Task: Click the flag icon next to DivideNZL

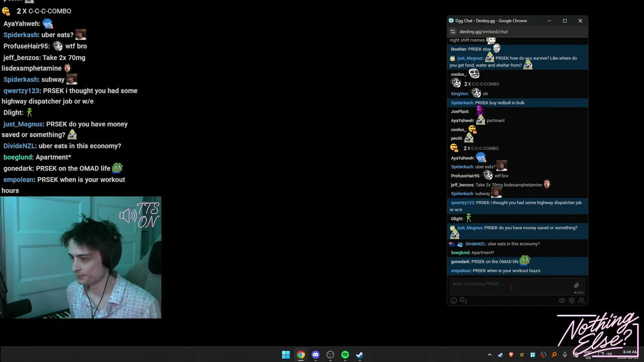Action: click(x=452, y=244)
